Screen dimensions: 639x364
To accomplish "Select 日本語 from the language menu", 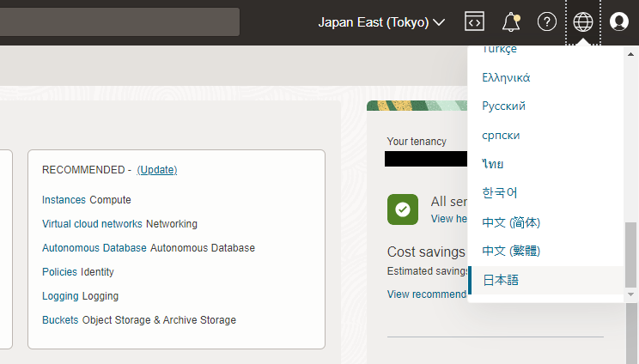I will click(501, 280).
